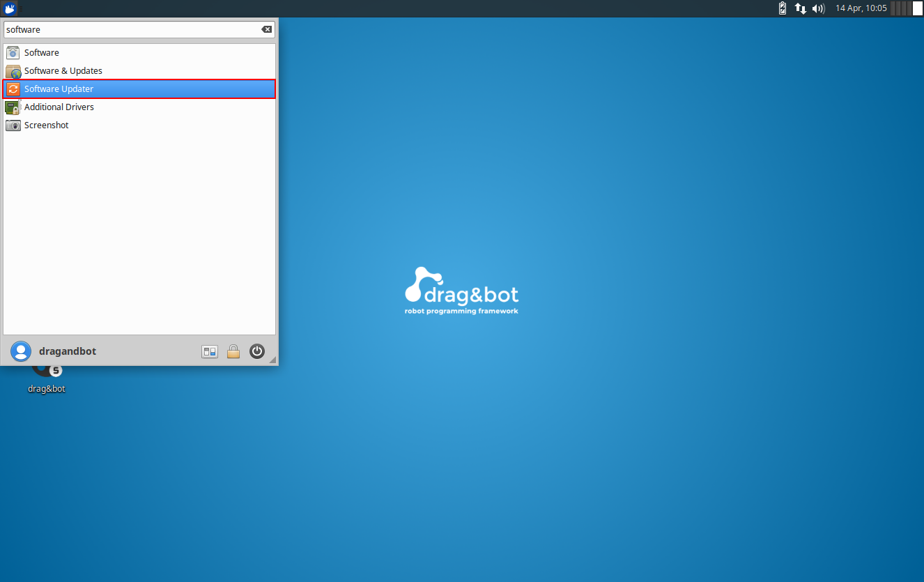
Task: Click the Software & Updates globe box icon
Action: click(x=13, y=71)
